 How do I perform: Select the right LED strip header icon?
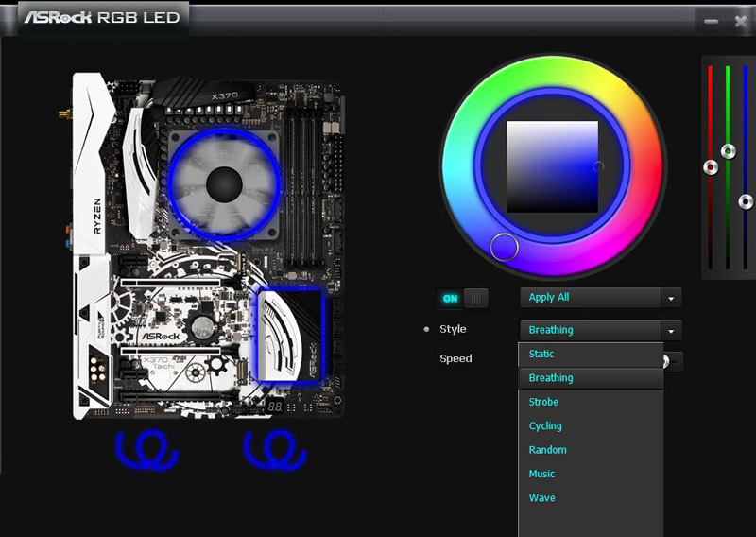coord(275,450)
